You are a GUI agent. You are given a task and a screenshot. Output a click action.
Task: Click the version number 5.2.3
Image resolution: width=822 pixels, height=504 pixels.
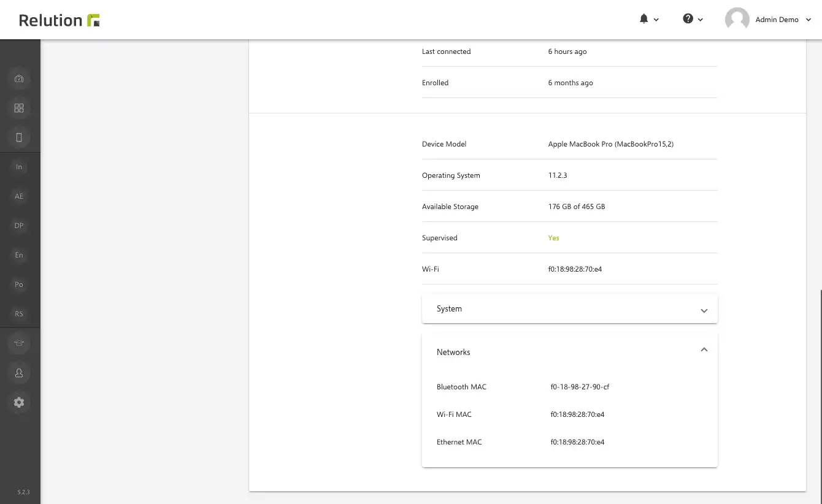[x=23, y=492]
